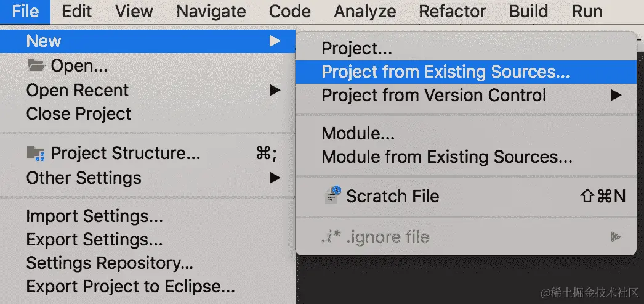The height and width of the screenshot is (304, 644).
Task: Click the .ignore file icon
Action: (330, 237)
